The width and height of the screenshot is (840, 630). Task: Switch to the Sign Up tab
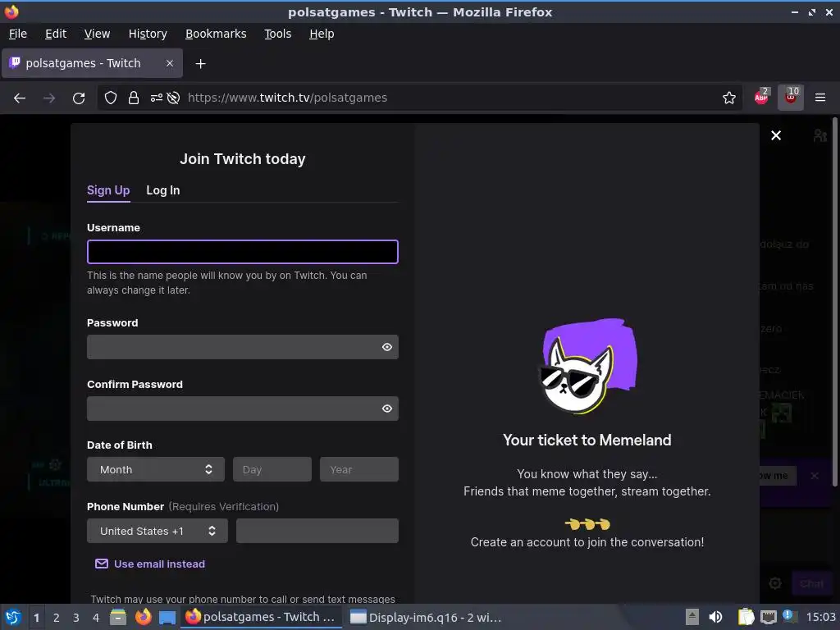click(108, 190)
